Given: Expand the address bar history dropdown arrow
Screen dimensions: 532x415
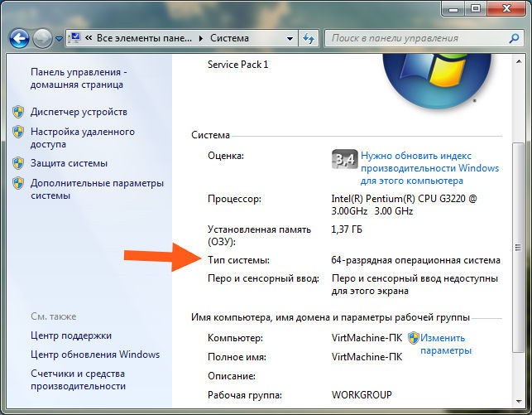Looking at the screenshot, I should coord(290,38).
